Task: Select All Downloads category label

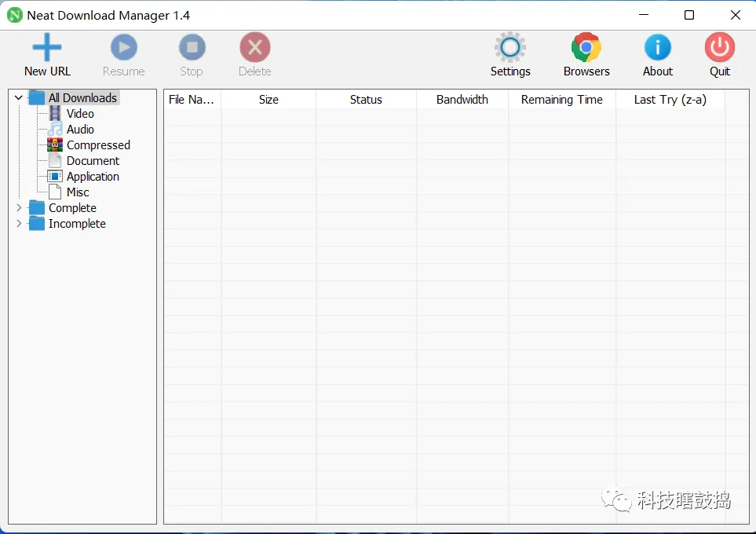Action: [82, 98]
